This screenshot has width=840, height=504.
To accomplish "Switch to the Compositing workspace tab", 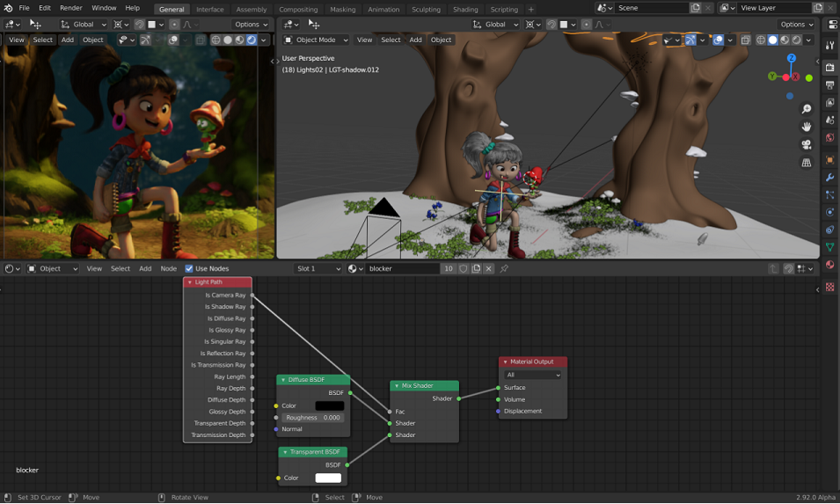I will pos(298,9).
